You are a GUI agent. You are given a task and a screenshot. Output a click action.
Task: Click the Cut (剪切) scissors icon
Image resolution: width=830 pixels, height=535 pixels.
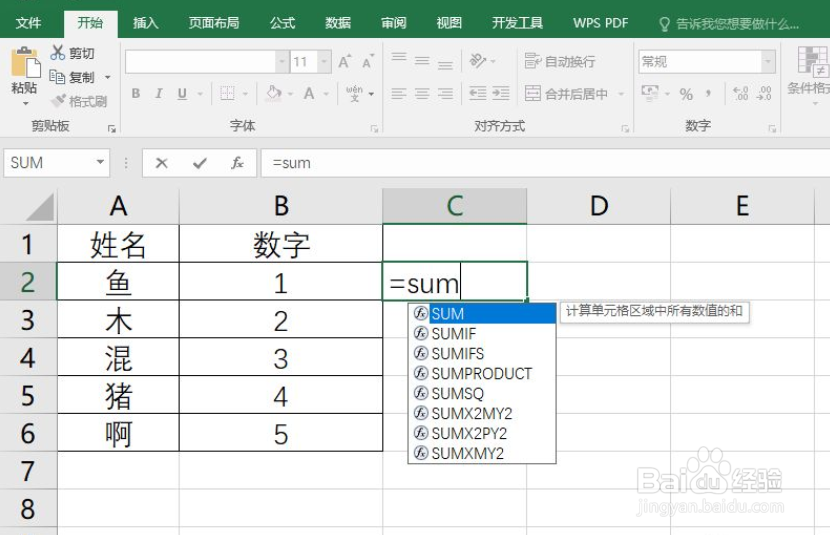pos(58,53)
